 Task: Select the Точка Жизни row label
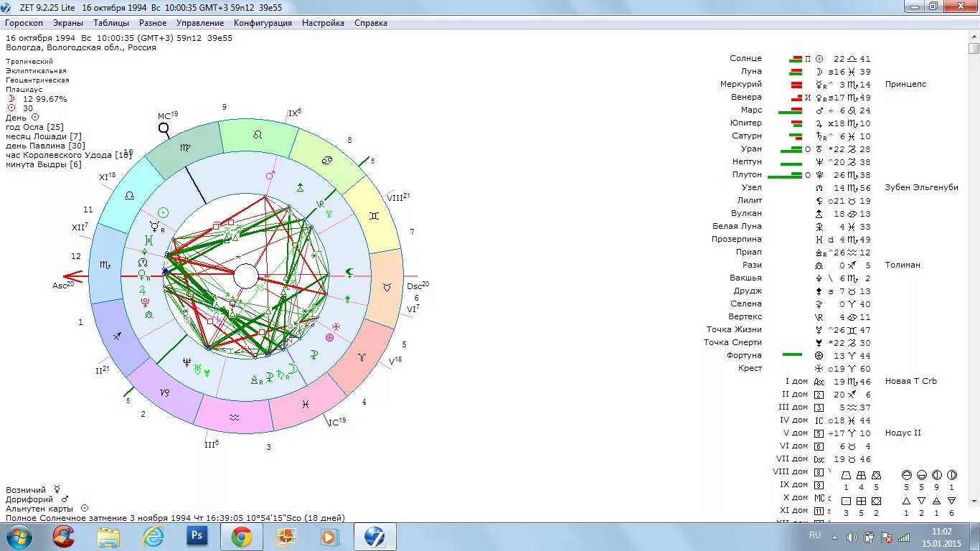pos(734,329)
